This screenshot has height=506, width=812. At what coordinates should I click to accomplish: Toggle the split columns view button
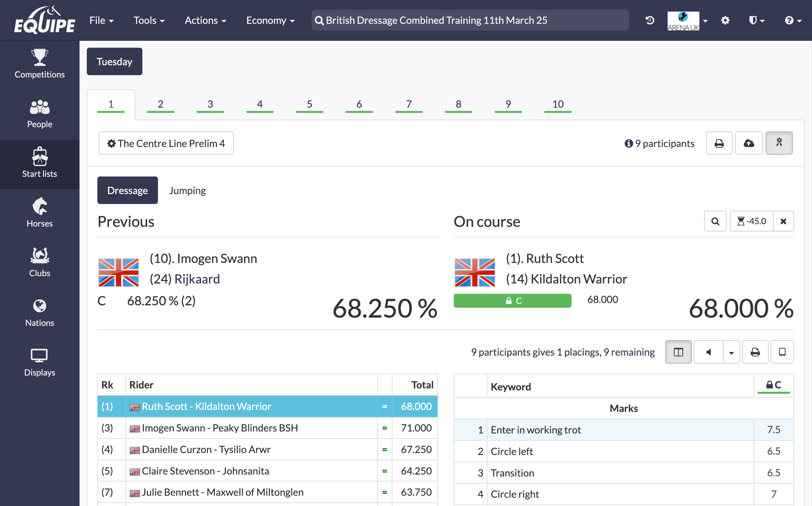click(678, 352)
